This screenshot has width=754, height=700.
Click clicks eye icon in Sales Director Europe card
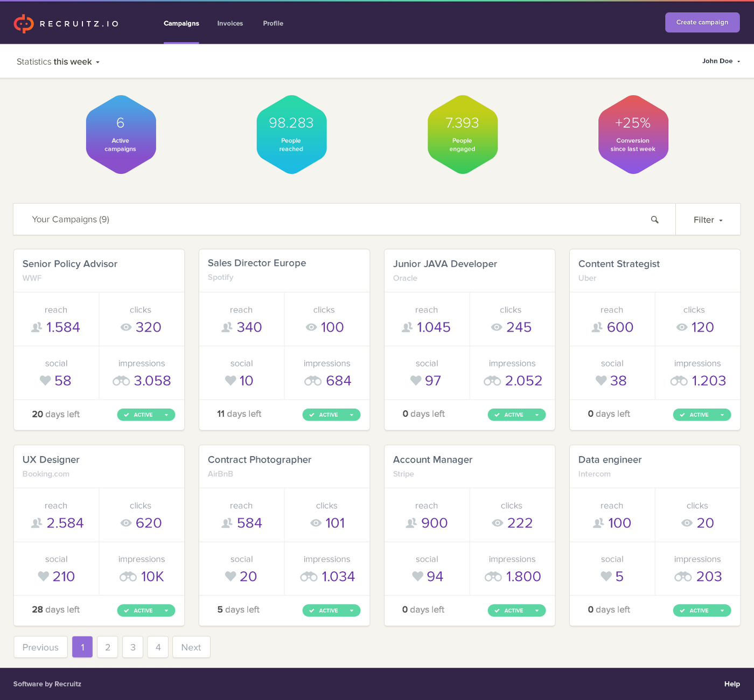click(x=311, y=327)
